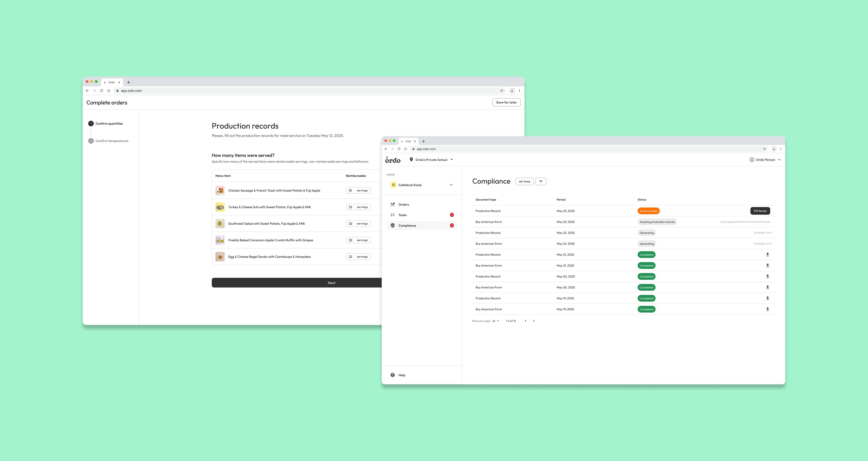This screenshot has width=868, height=461.
Task: Open the rows per page dropdown
Action: click(x=496, y=321)
